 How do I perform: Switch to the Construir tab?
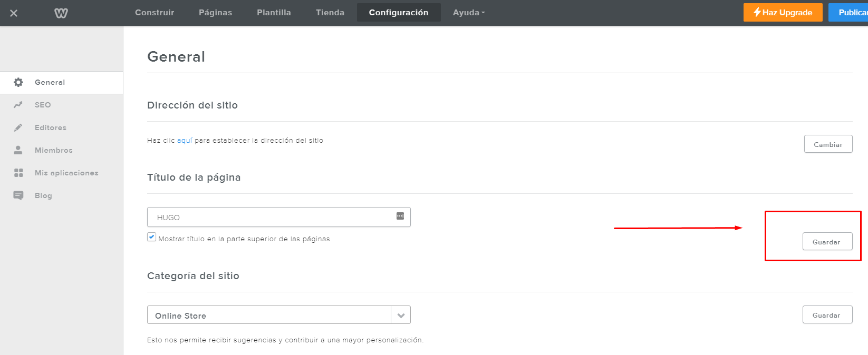click(155, 13)
